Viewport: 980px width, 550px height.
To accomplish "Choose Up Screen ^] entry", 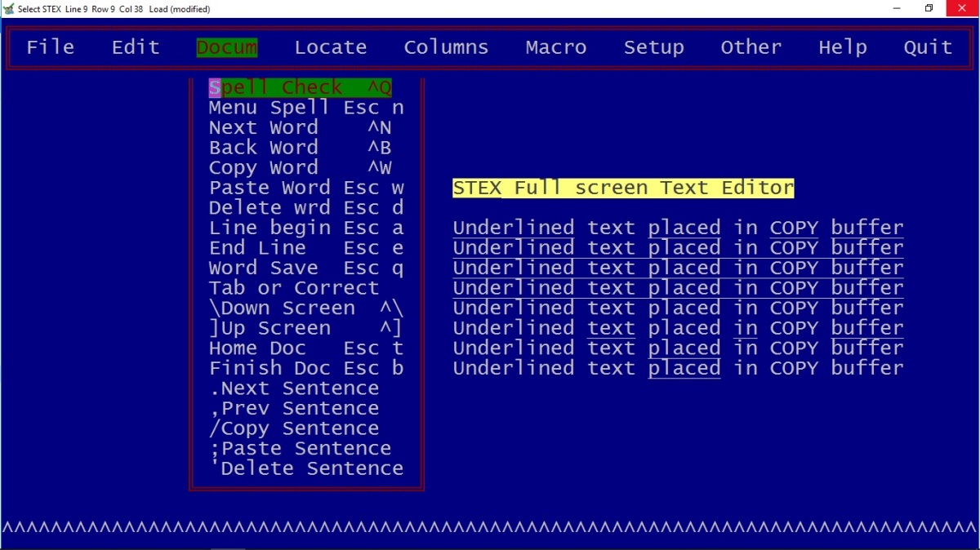I will click(x=306, y=328).
